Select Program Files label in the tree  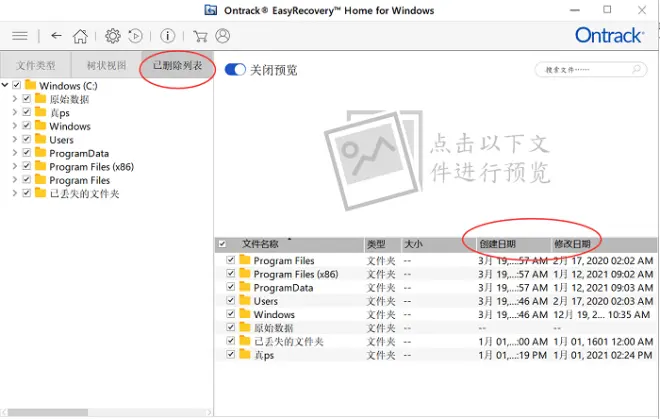(80, 180)
